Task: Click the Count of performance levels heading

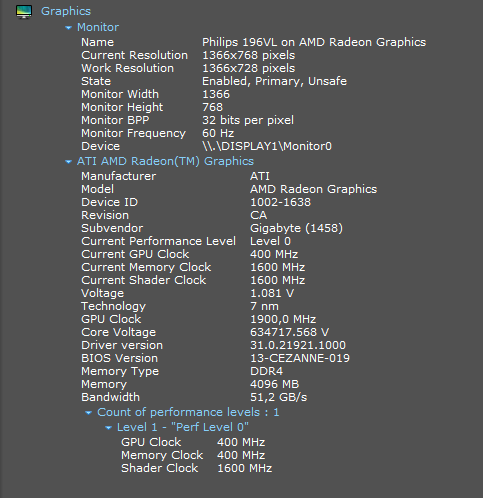Action: tap(188, 412)
